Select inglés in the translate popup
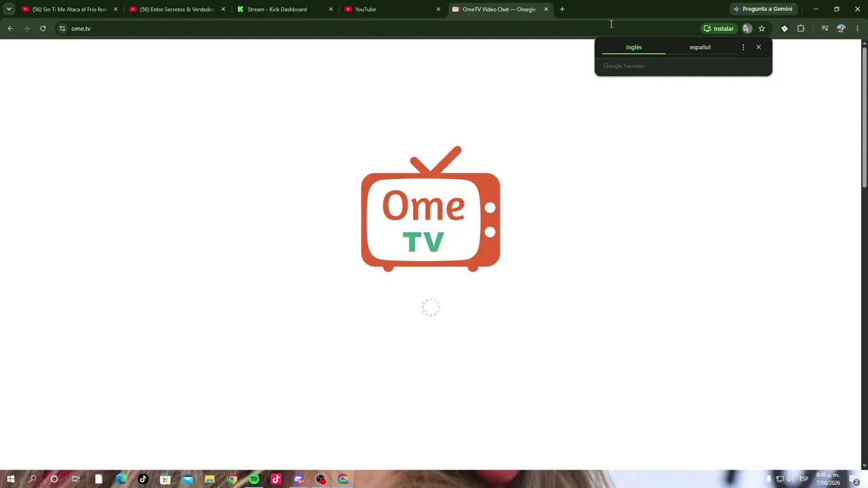Screen dimensions: 868x488 click(634, 47)
